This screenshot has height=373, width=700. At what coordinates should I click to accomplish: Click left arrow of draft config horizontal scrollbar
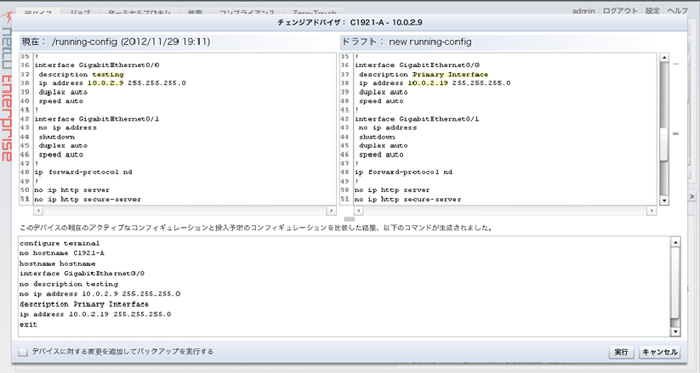[x=358, y=210]
